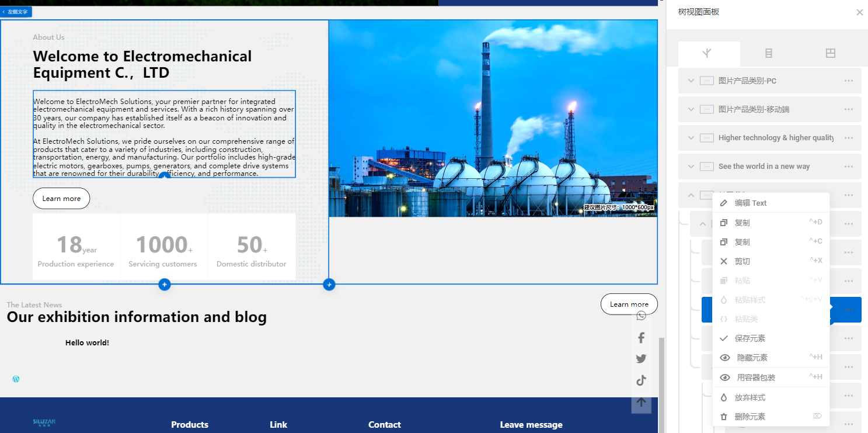Click Learn more beside Latest News heading
Screen dimensions: 868x433
pyautogui.click(x=629, y=304)
